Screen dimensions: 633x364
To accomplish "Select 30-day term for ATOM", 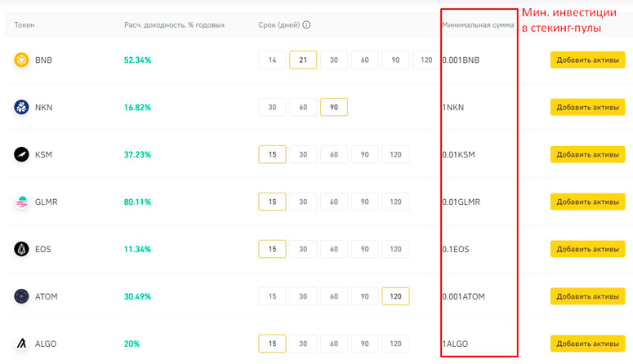I will point(303,296).
